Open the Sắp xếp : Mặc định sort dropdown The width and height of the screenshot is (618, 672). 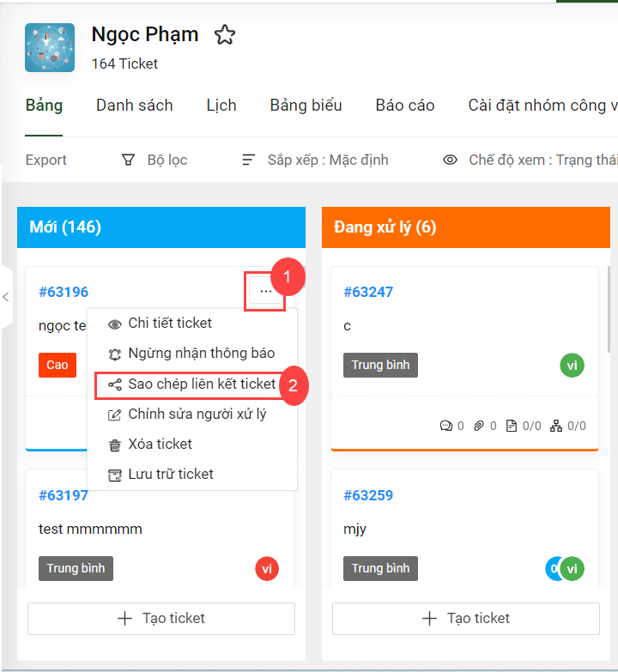click(315, 160)
